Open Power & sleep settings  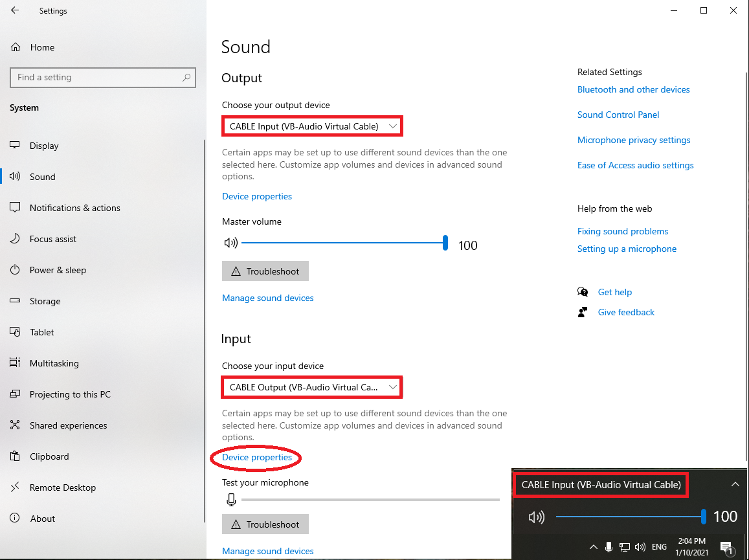click(x=58, y=270)
